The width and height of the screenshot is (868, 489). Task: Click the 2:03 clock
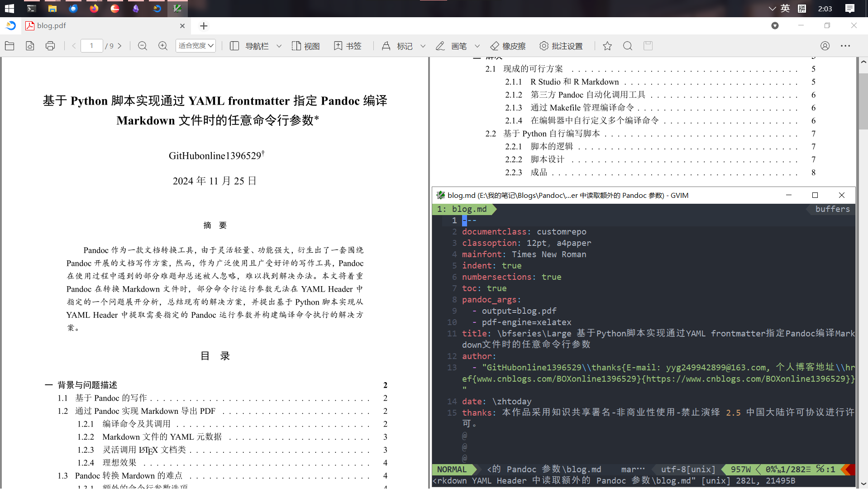point(825,9)
